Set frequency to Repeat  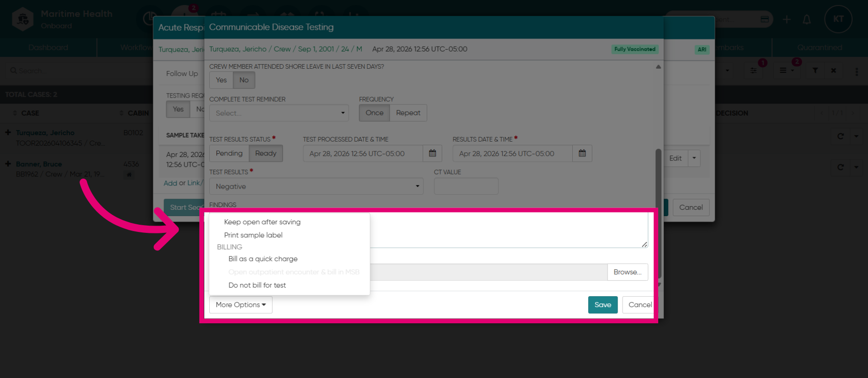pos(408,113)
